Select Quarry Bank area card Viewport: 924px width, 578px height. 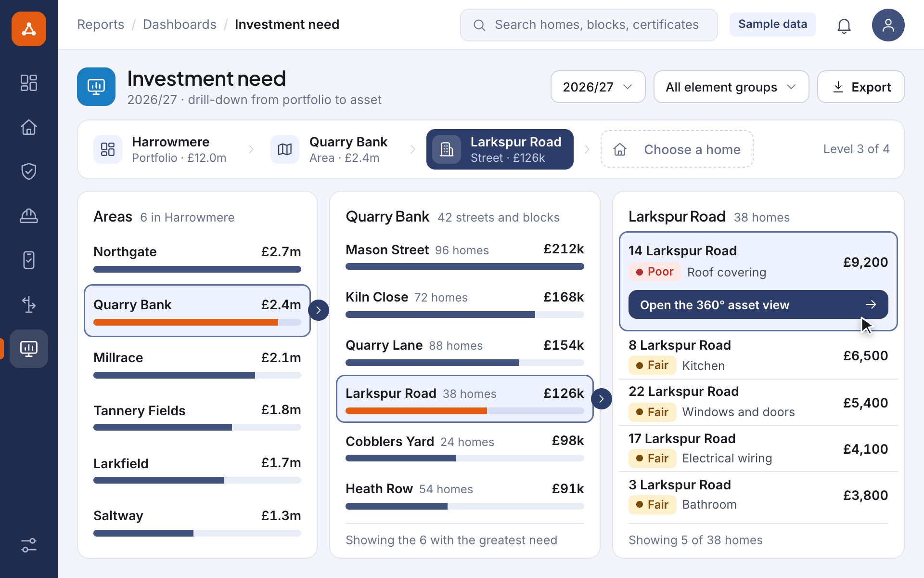[197, 311]
